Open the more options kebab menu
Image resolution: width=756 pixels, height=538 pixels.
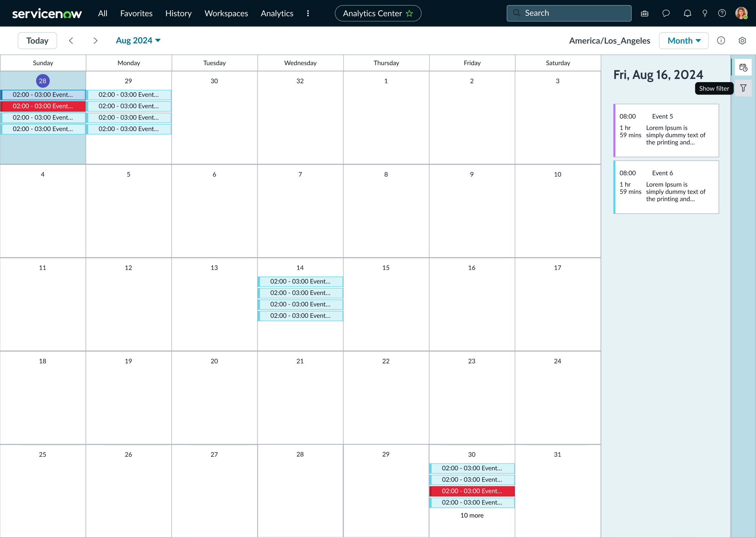(x=308, y=13)
